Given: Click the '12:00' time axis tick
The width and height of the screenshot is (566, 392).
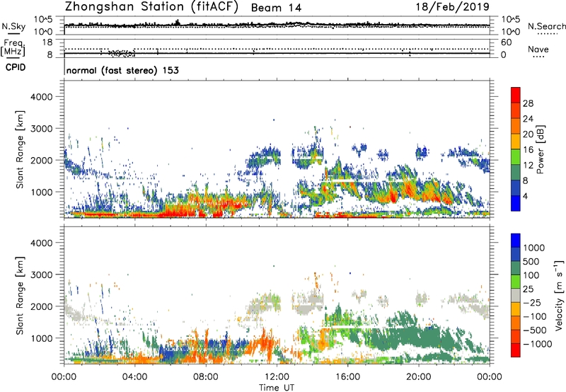Looking at the screenshot, I should coord(277,377).
